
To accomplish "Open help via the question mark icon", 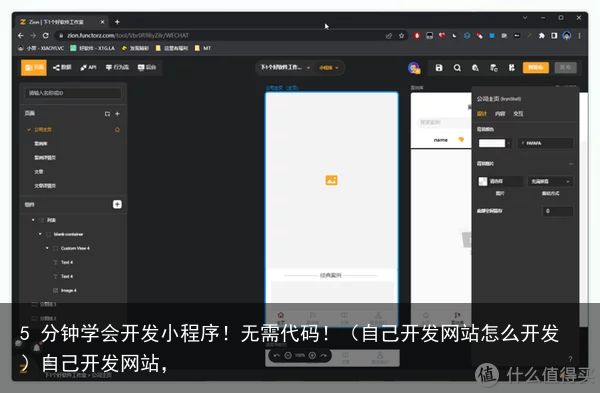I will (570, 359).
